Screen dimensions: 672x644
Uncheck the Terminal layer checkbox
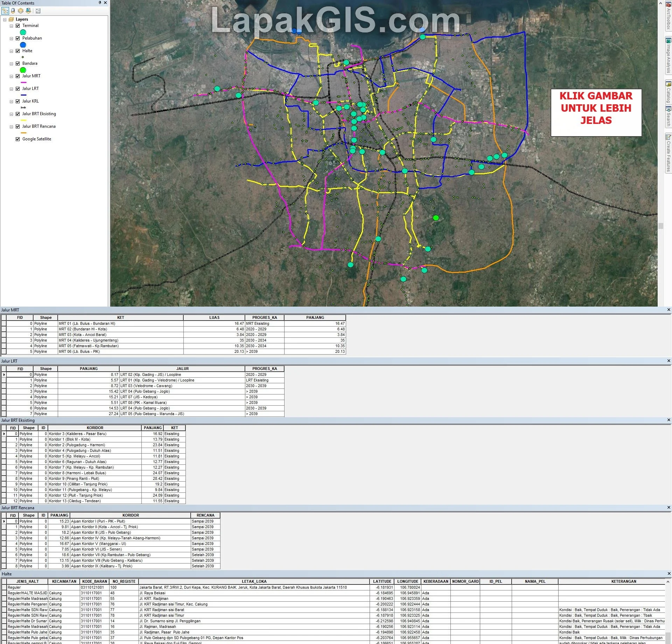[x=18, y=26]
